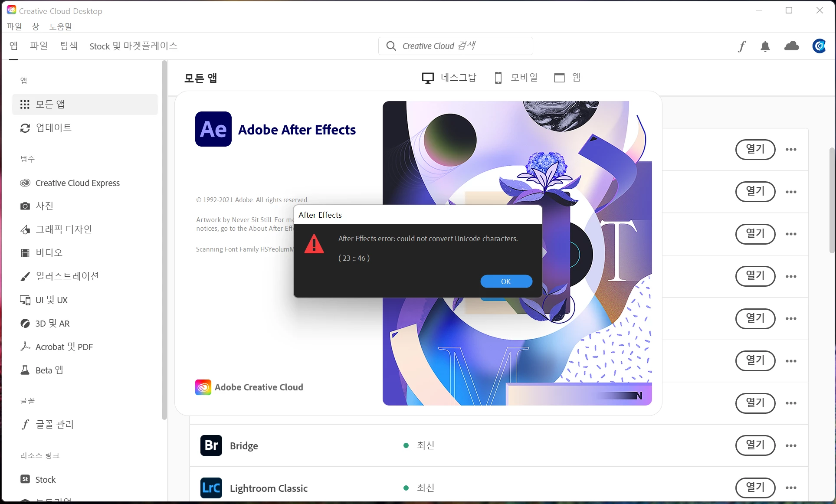The height and width of the screenshot is (504, 836).
Task: Open the notifications bell
Action: click(x=765, y=46)
